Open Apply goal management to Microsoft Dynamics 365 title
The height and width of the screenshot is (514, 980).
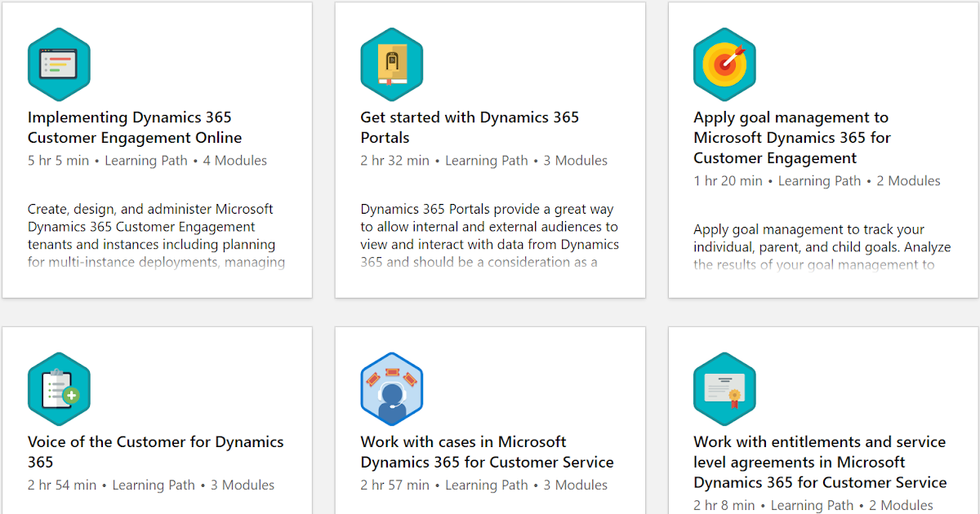point(792,138)
